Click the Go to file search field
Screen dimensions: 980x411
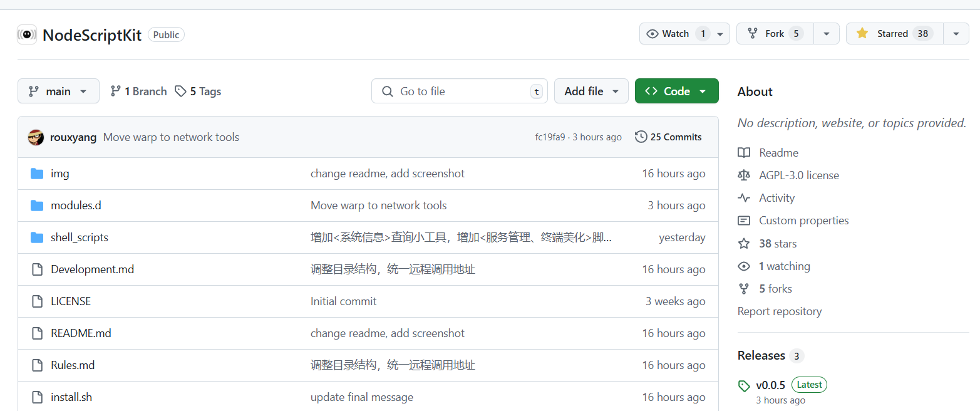[x=460, y=91]
